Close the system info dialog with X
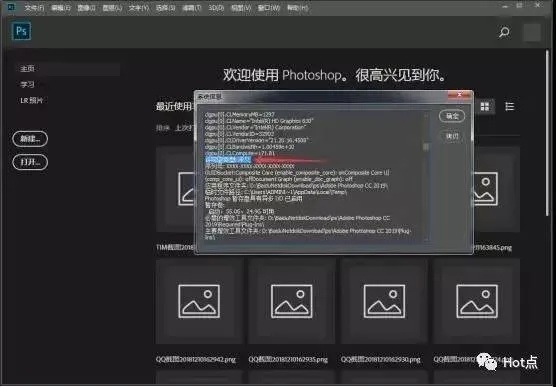556x387 pixels. [459, 95]
